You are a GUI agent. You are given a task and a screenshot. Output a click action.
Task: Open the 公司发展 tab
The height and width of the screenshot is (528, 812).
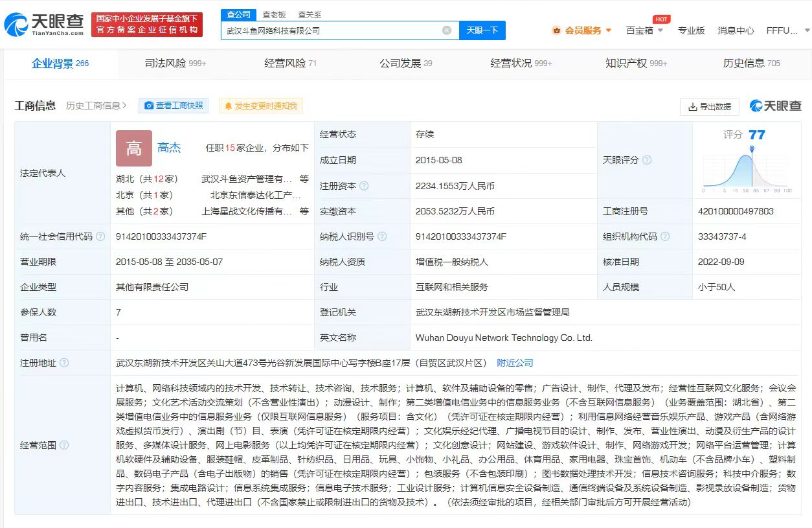point(405,63)
